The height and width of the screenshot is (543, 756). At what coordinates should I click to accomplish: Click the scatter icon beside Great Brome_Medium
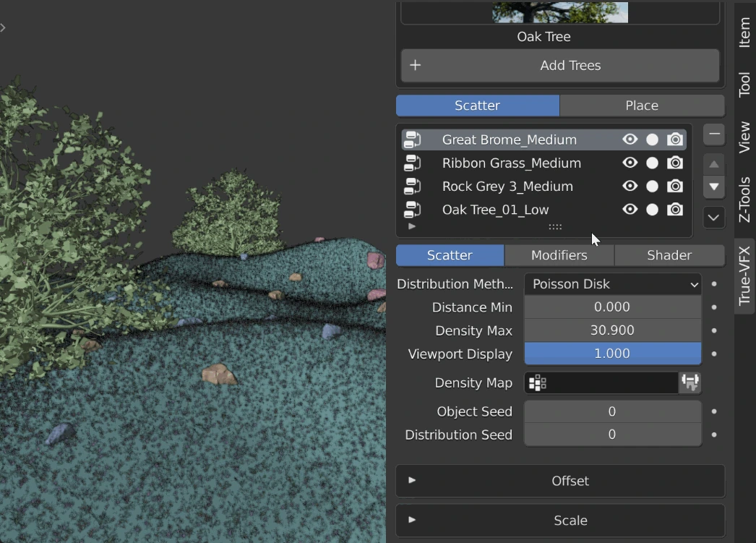(x=412, y=140)
